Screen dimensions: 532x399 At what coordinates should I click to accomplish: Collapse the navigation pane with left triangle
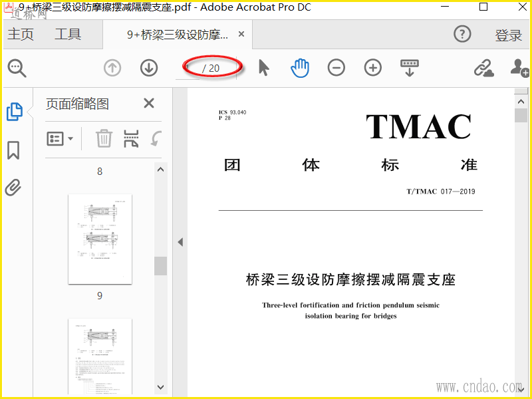coord(180,242)
